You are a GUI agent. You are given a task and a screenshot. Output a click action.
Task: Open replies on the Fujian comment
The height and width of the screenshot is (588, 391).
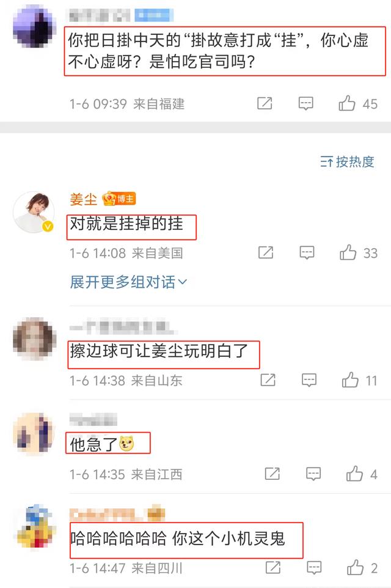305,103
